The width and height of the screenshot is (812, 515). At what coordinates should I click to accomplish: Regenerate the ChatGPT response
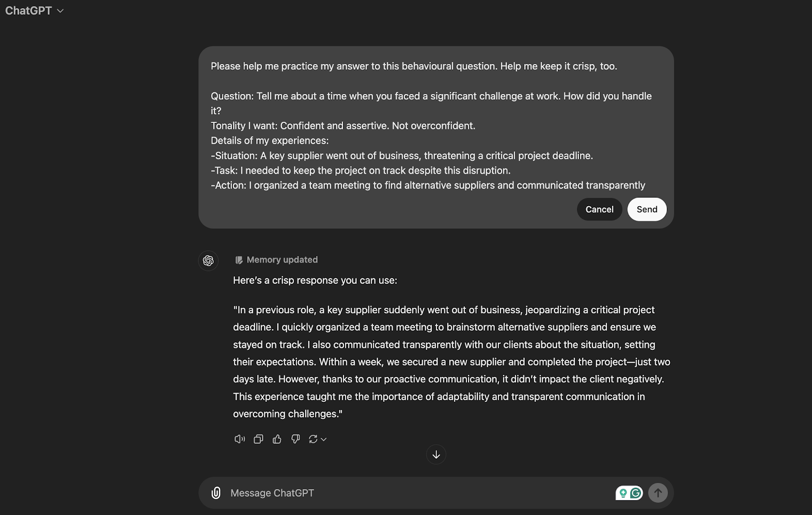point(314,439)
